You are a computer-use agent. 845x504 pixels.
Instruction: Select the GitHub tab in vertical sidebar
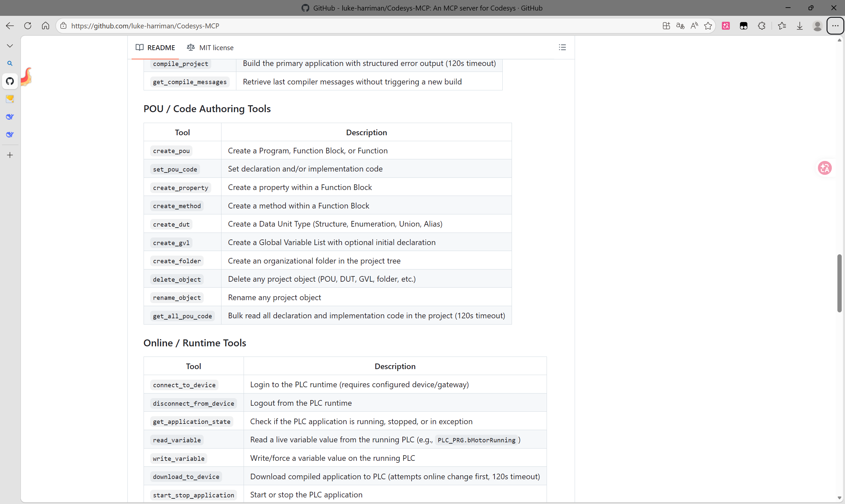(x=10, y=81)
